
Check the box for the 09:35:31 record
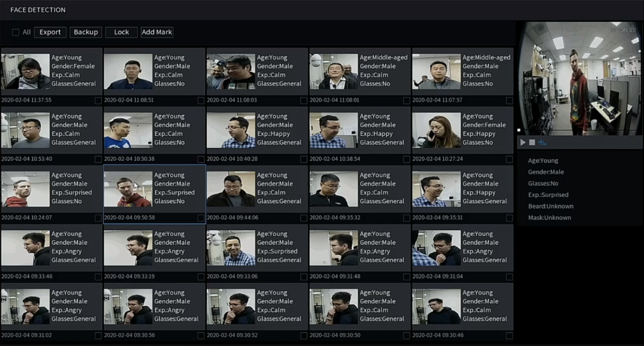click(x=509, y=218)
